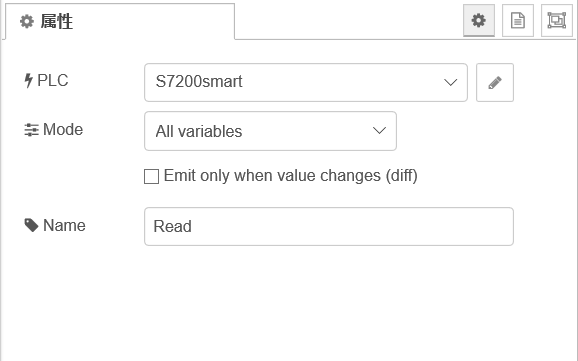Open the node appearance settings icon

557,21
